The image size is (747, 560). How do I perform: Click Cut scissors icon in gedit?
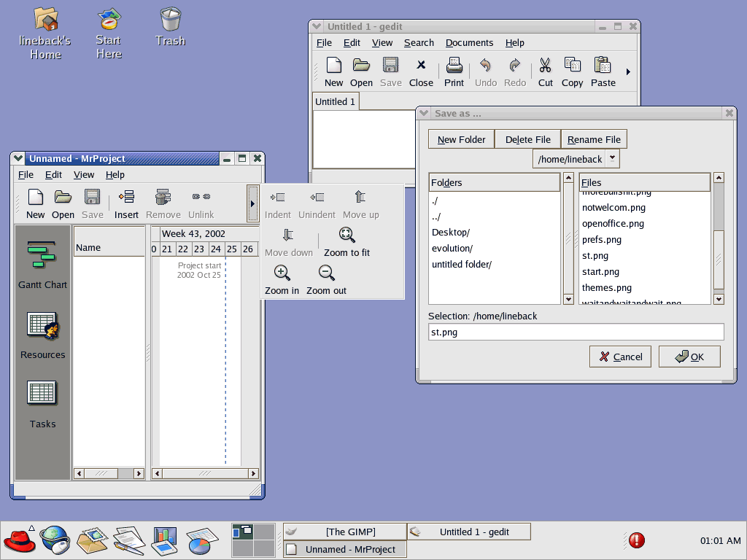click(x=545, y=65)
